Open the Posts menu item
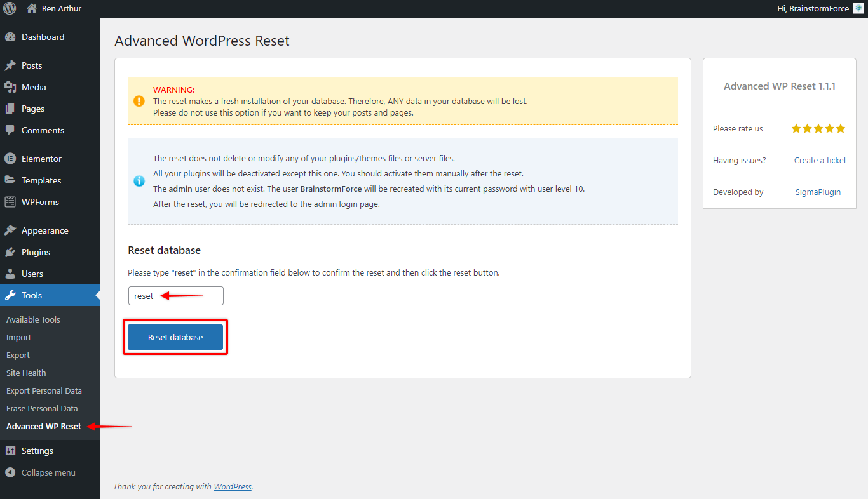The height and width of the screenshot is (499, 868). (32, 65)
